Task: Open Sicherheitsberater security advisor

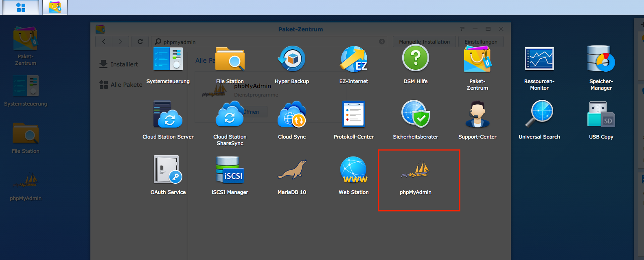Action: (x=415, y=115)
